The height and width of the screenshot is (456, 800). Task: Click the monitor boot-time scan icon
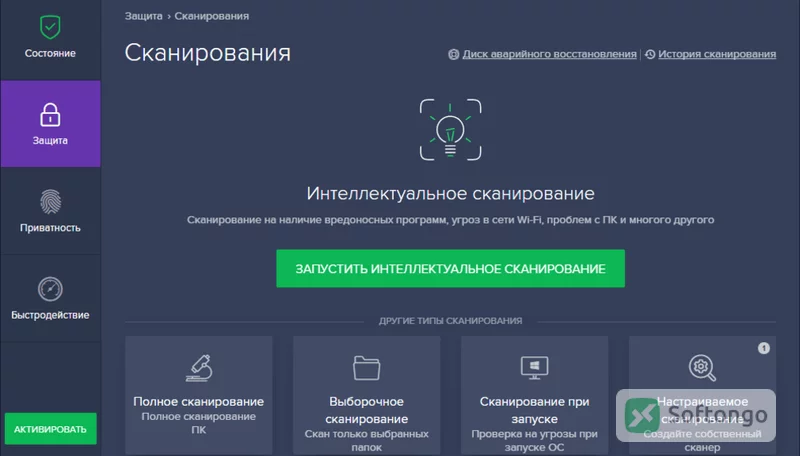pos(534,368)
